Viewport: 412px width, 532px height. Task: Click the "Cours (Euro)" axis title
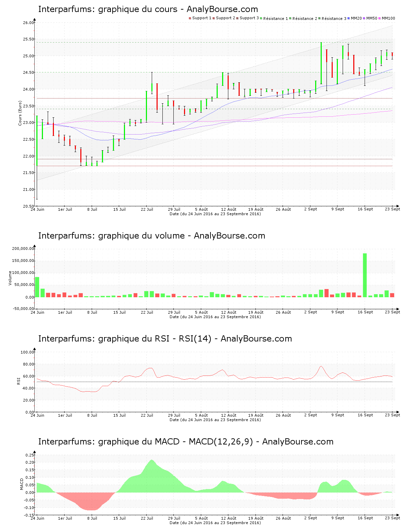(20, 113)
